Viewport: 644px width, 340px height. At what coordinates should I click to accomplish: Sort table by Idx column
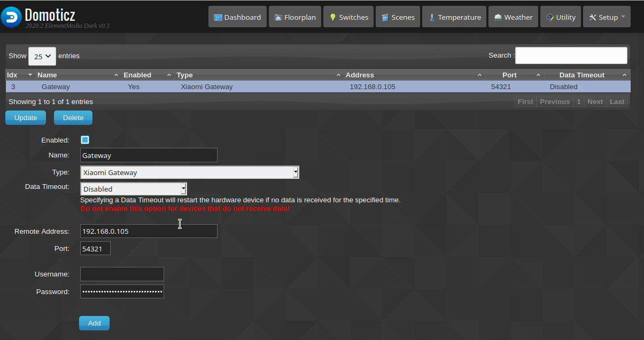click(19, 75)
